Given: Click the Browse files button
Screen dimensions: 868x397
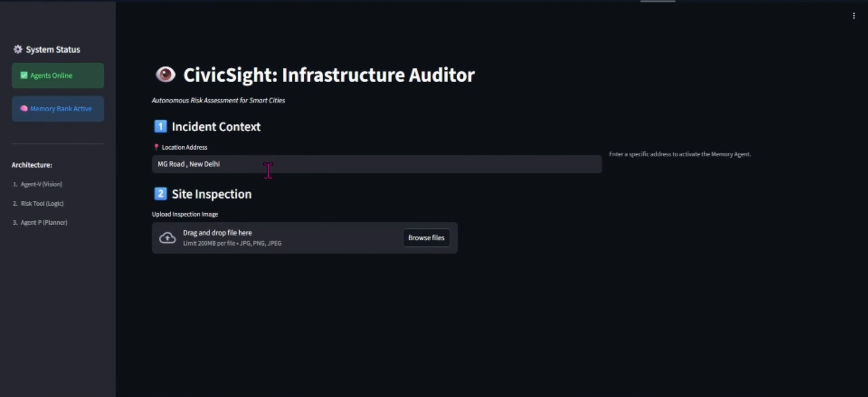Looking at the screenshot, I should pyautogui.click(x=426, y=238).
